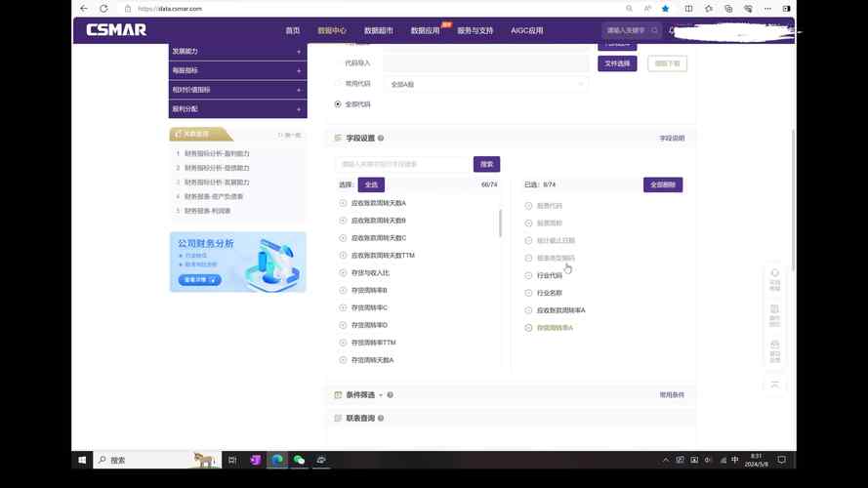Click the 文件选择 button

point(617,63)
